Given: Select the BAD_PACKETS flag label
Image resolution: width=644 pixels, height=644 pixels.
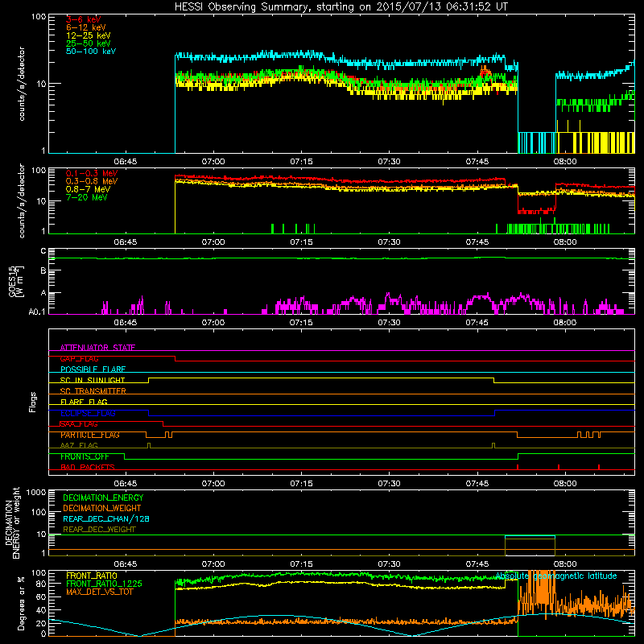Looking at the screenshot, I should point(88,467).
